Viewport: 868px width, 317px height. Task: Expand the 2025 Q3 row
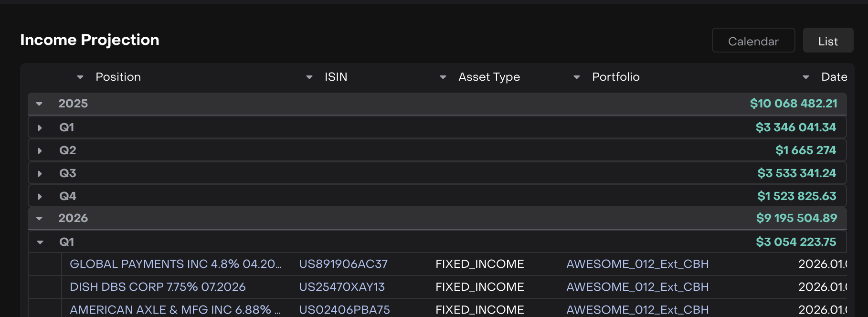click(40, 174)
